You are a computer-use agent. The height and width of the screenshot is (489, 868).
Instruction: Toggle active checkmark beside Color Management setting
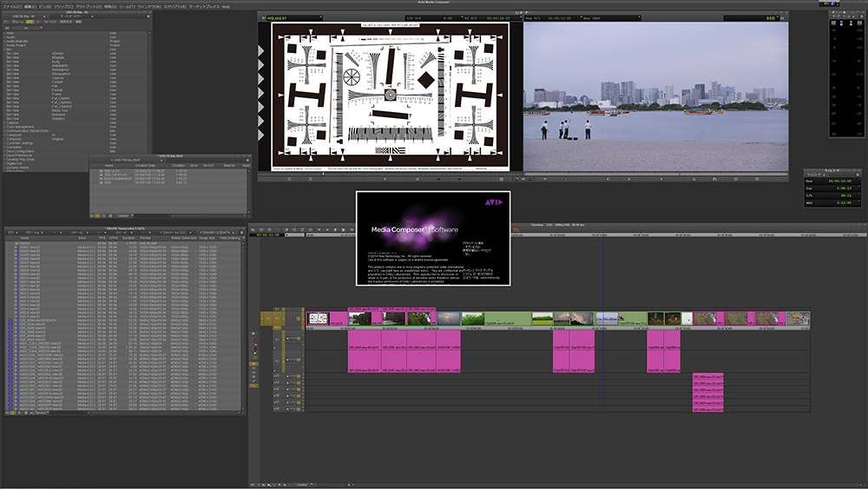4,127
